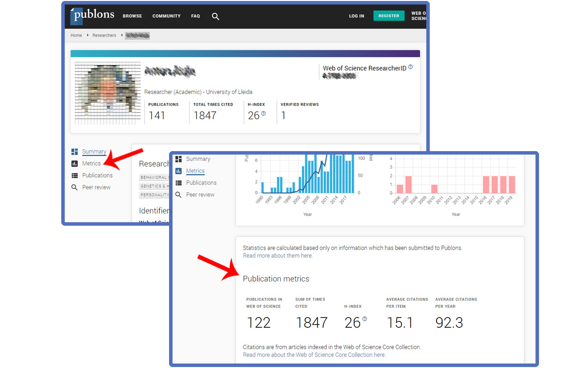Go to Home in the breadcrumb

click(76, 35)
